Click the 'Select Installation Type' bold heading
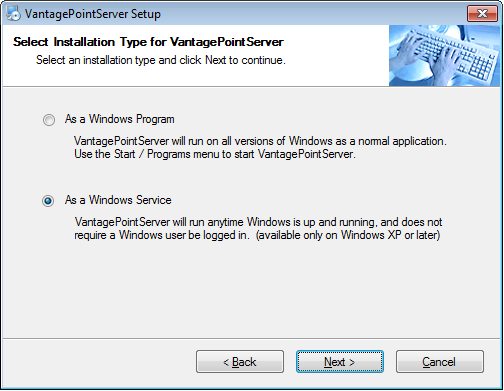Screen dimensions: 504x391 point(148,42)
